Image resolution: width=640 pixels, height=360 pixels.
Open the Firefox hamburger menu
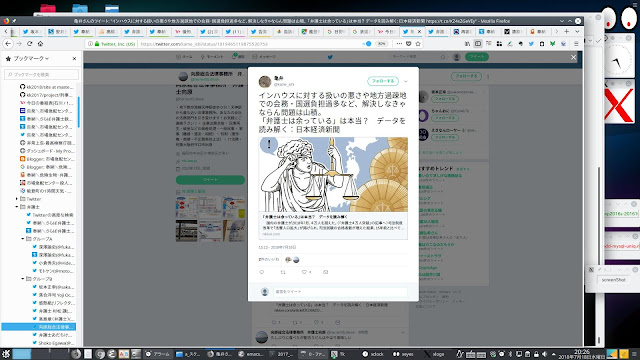pyautogui.click(x=576, y=44)
